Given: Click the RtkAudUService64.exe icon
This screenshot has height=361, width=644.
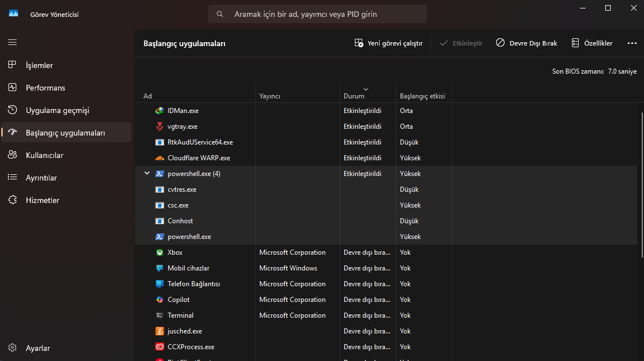Looking at the screenshot, I should [160, 142].
